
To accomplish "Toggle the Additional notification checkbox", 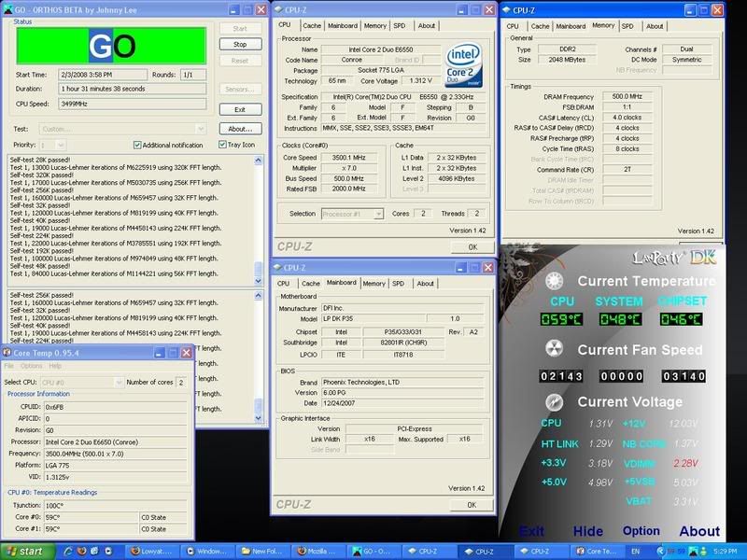I will point(138,146).
